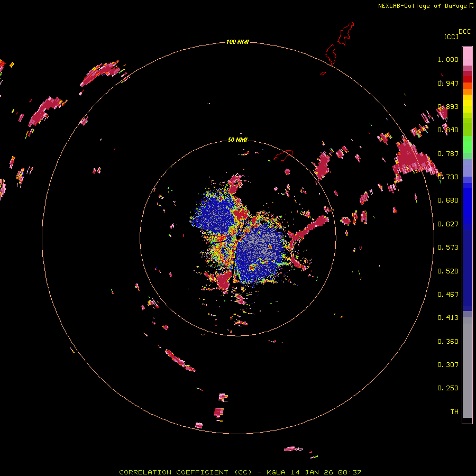The width and height of the screenshot is (476, 476).
Task: Click the light green segment of color bar
Action: click(467, 144)
